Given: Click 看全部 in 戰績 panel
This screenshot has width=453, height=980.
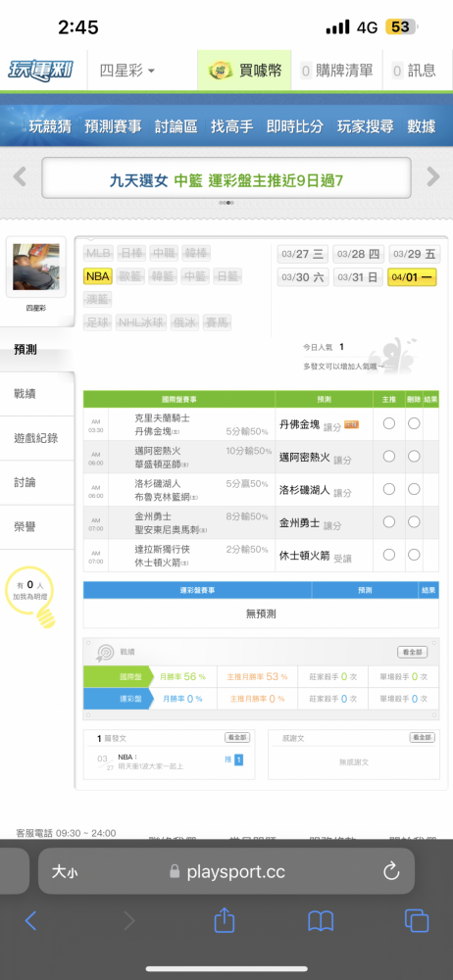Looking at the screenshot, I should [x=413, y=652].
